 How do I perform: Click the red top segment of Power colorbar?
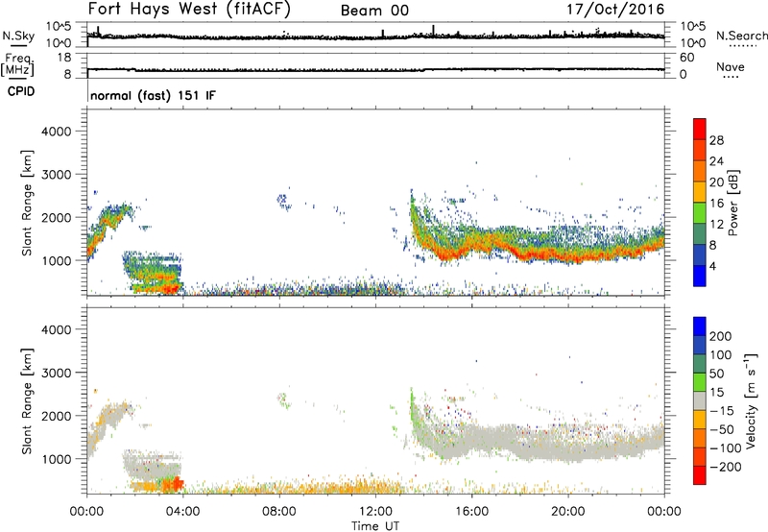(x=700, y=129)
